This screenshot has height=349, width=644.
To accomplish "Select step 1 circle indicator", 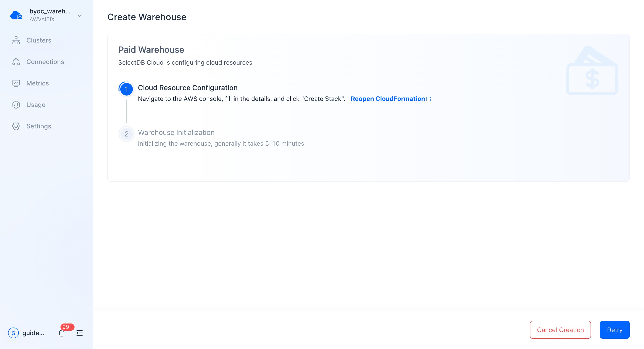I will click(127, 89).
